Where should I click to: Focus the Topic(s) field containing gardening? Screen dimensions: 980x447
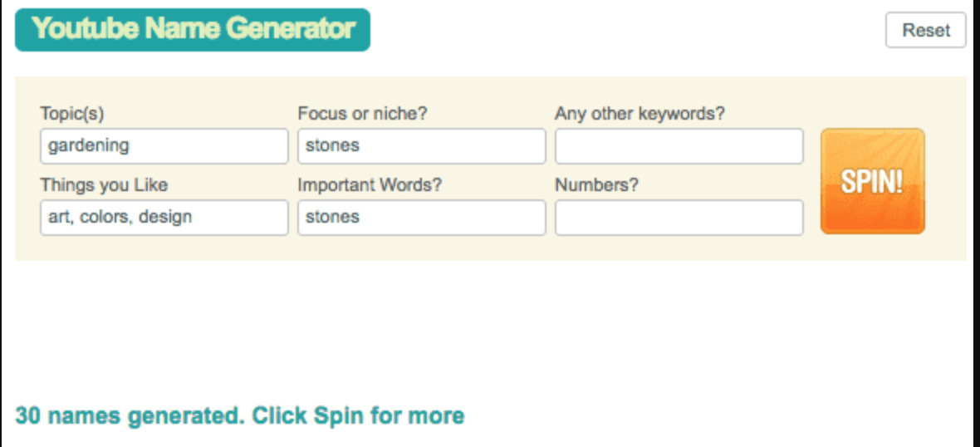[x=164, y=146]
